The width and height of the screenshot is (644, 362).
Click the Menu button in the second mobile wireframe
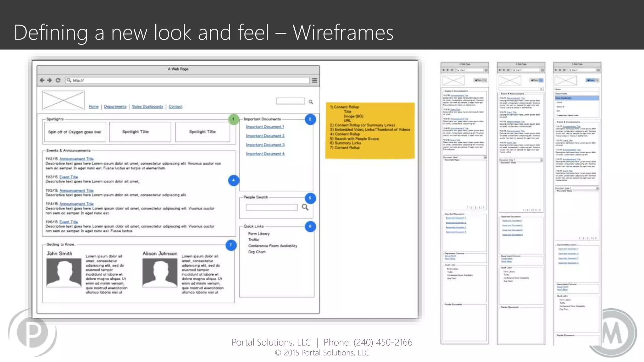pos(534,80)
